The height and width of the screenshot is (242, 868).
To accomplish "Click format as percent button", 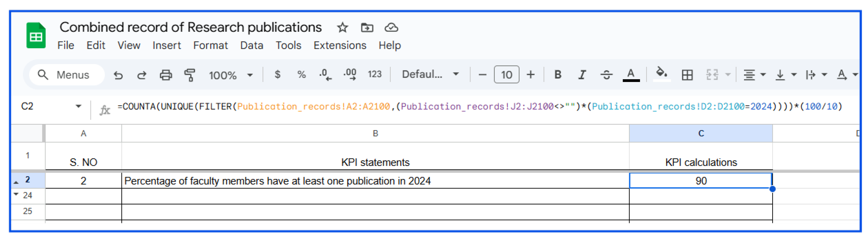I will point(301,74).
